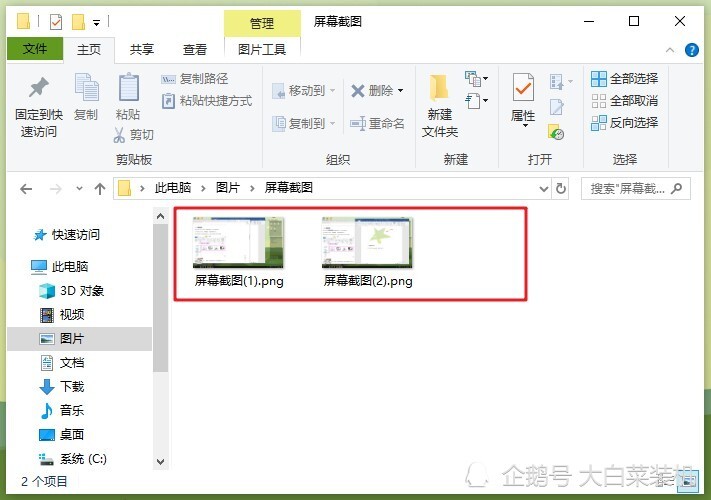Open the Picture Tools tab
Viewport: 711px width, 500px height.
coord(262,49)
